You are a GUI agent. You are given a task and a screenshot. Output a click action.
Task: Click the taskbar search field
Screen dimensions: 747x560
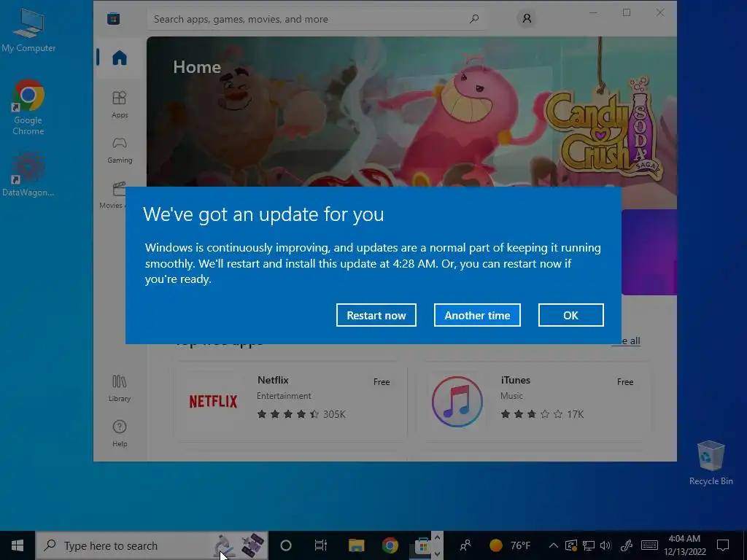tap(152, 545)
